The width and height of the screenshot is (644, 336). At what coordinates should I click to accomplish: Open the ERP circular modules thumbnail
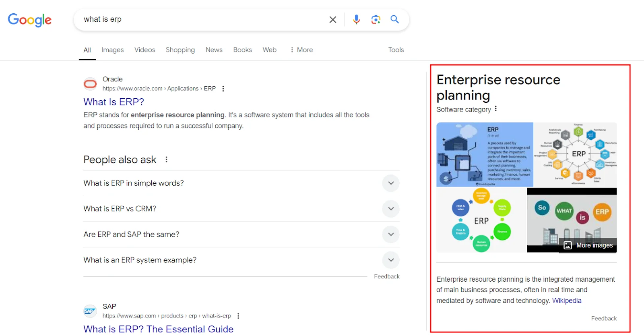pos(481,220)
